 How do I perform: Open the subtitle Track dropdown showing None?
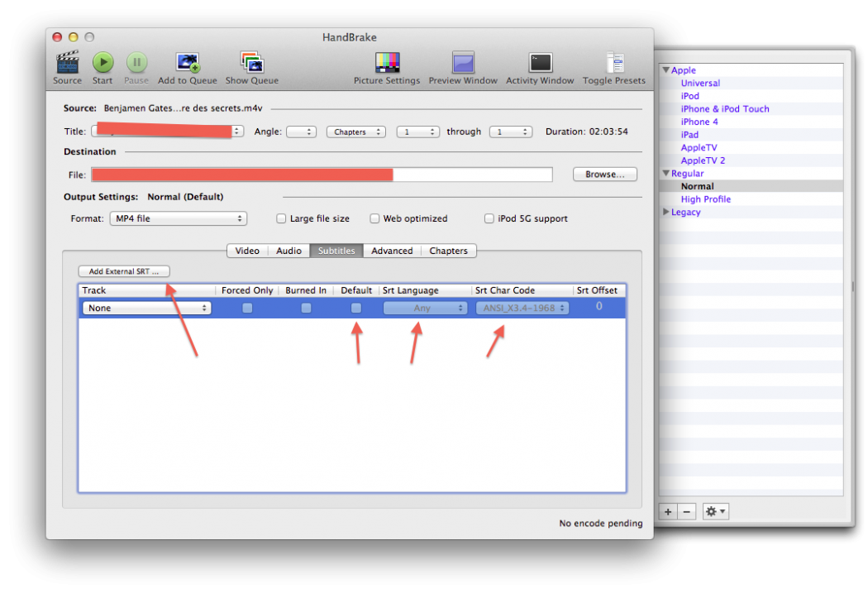coord(146,308)
